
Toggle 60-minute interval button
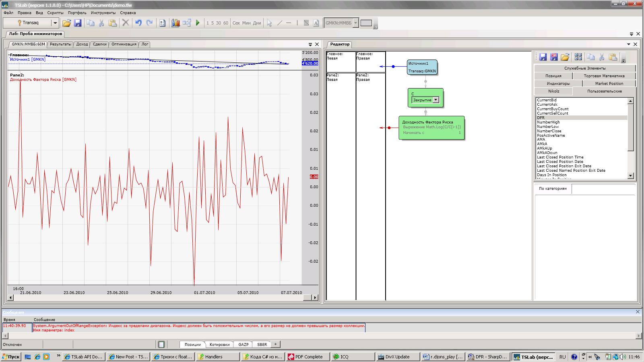click(x=226, y=23)
